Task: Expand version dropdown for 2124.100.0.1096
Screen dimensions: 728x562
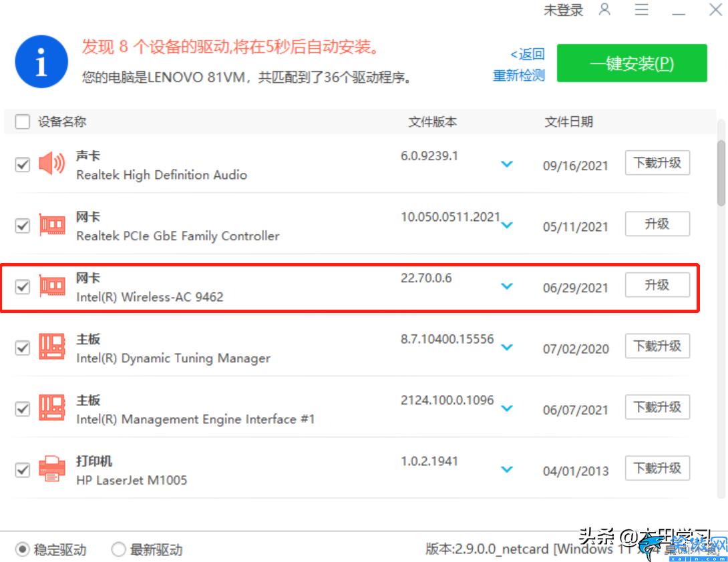Action: (507, 408)
